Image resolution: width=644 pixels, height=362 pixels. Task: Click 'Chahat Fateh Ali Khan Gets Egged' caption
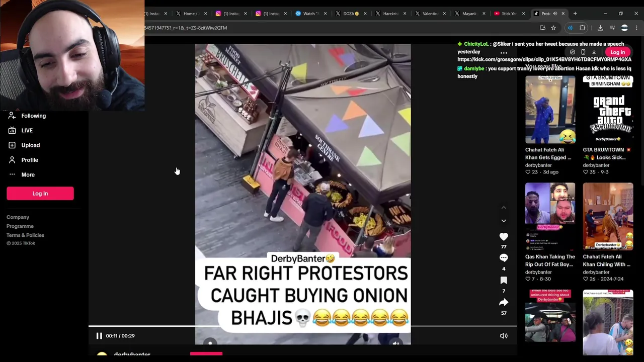548,154
